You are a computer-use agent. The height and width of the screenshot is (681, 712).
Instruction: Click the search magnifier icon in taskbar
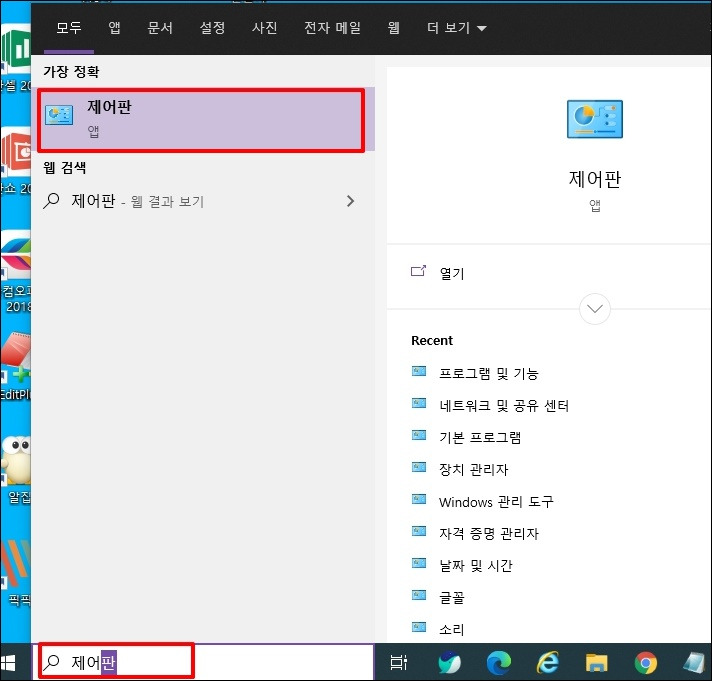pyautogui.click(x=51, y=662)
